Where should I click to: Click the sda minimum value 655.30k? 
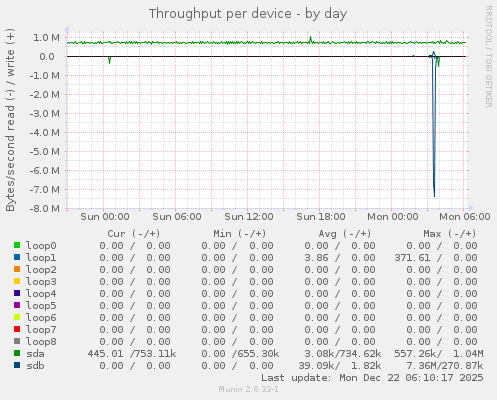point(259,354)
